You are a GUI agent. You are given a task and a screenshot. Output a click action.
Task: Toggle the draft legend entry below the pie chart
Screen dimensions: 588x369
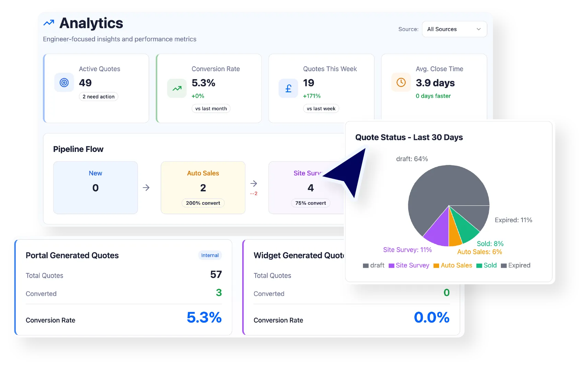(x=374, y=265)
